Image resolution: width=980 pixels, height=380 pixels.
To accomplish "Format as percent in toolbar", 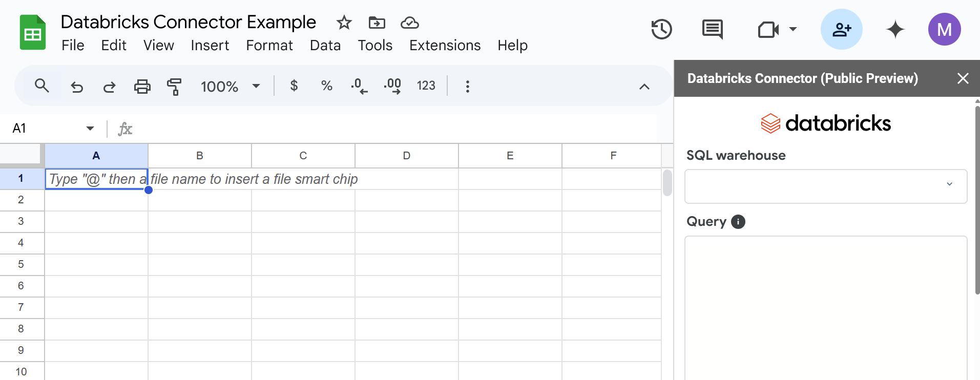I will tap(326, 86).
